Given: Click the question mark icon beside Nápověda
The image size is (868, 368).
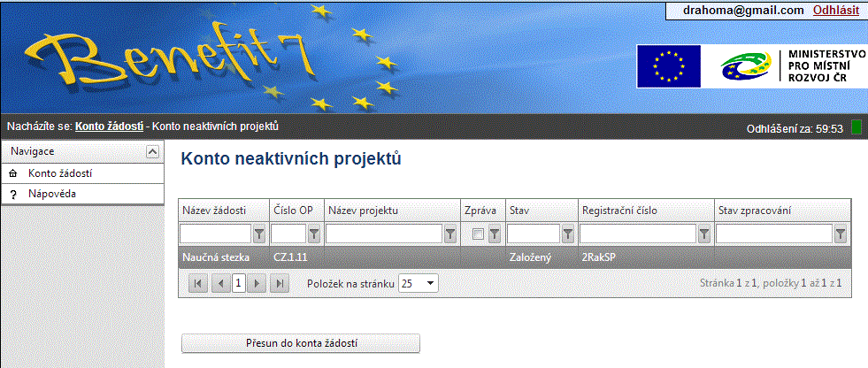Looking at the screenshot, I should 13,195.
